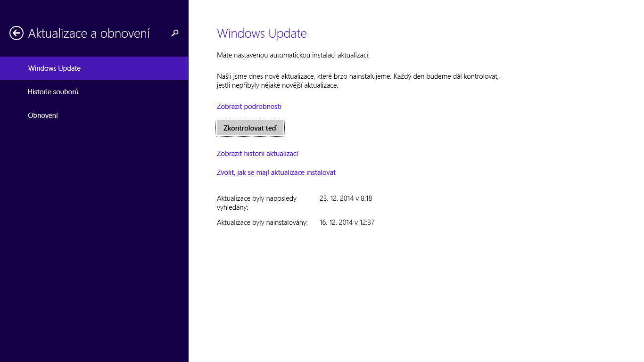The width and height of the screenshot is (644, 362).
Task: Open the Zobrazit podrobnosti link
Action: [x=249, y=107]
